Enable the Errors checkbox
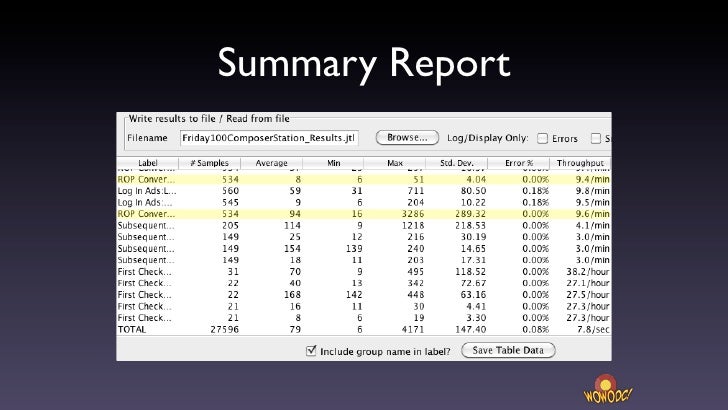 542,138
